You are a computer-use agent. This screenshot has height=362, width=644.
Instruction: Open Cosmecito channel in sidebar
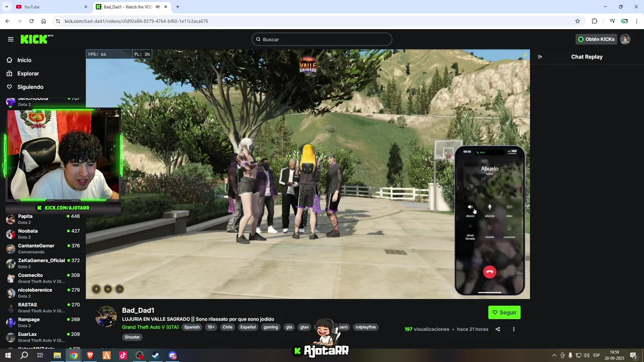click(x=43, y=278)
